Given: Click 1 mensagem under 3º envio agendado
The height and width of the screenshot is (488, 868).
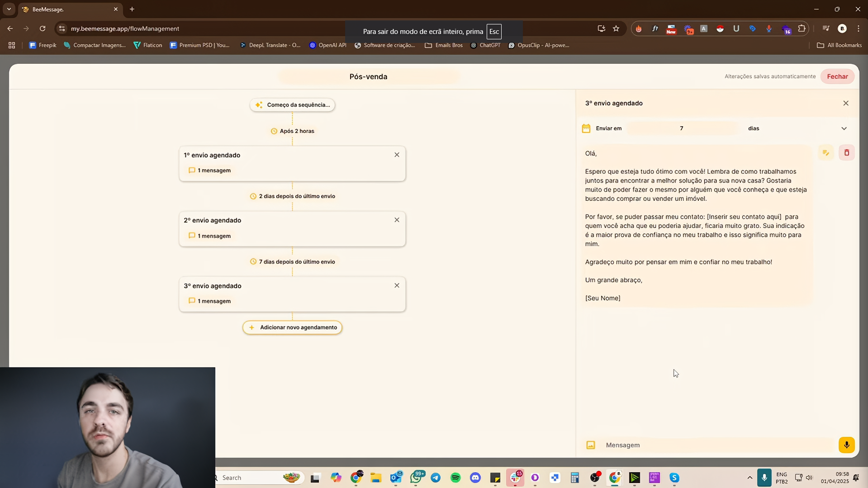Looking at the screenshot, I should [210, 301].
